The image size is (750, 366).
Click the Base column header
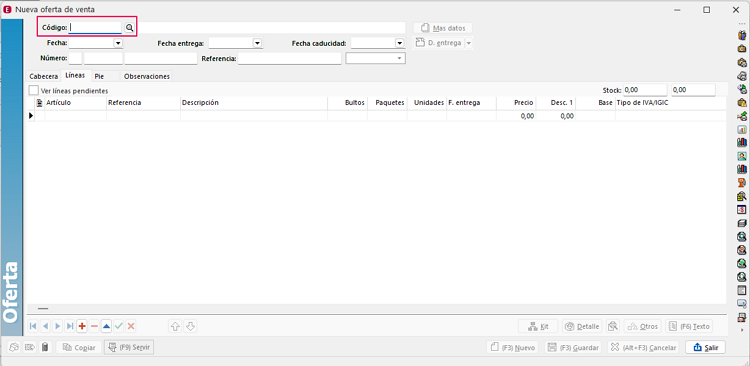596,103
